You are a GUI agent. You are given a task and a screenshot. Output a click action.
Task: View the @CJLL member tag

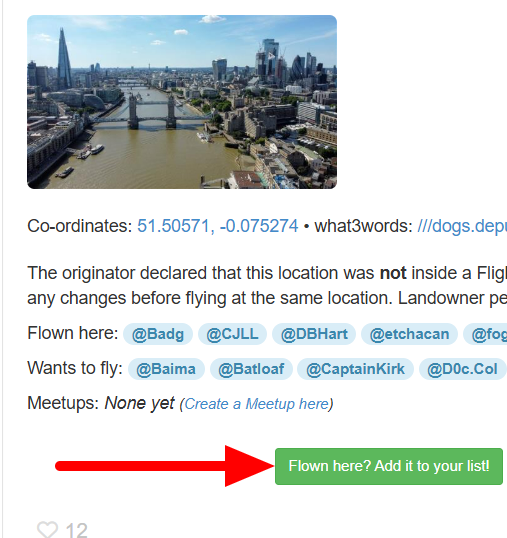[232, 334]
